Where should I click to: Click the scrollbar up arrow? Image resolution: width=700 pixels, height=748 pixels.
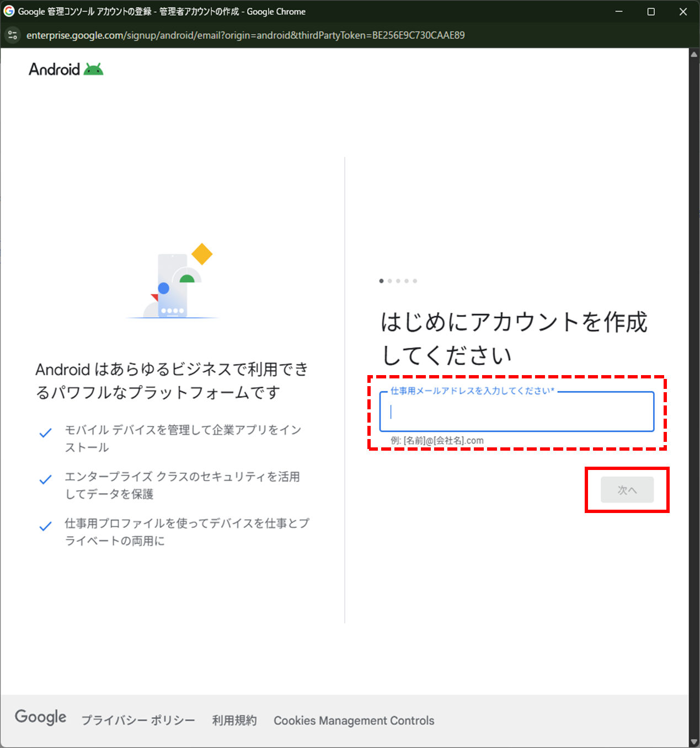point(694,54)
